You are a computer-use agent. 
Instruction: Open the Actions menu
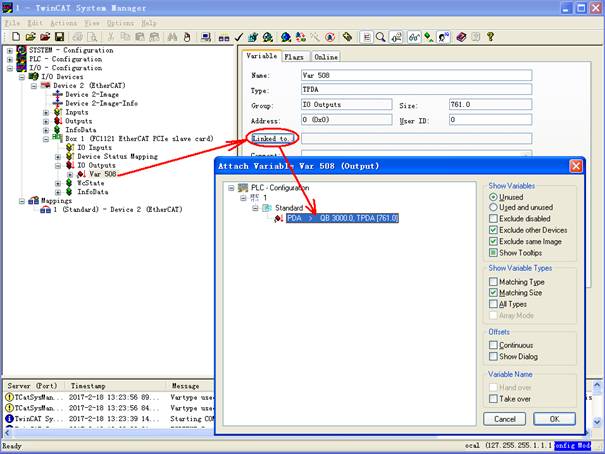pyautogui.click(x=63, y=22)
